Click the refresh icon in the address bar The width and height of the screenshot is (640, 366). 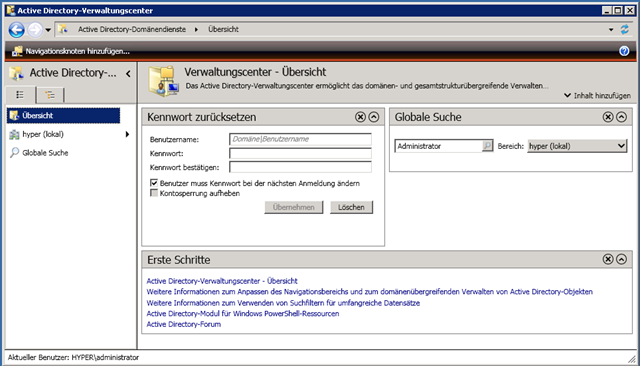(x=625, y=29)
